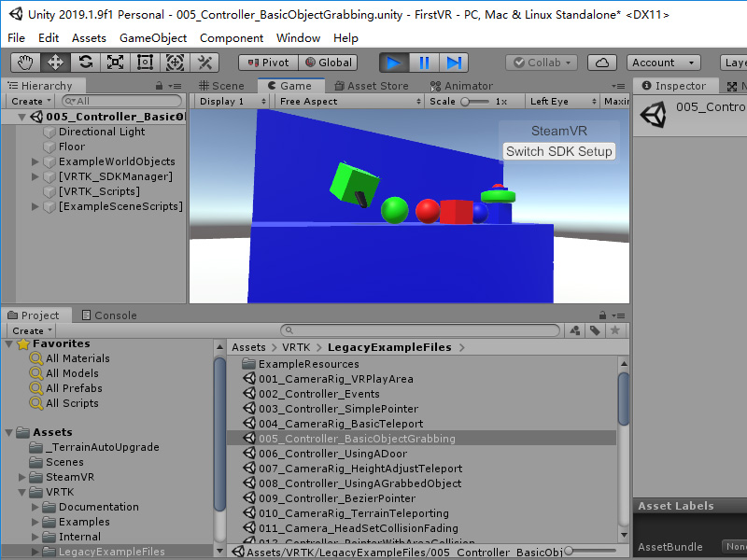Open custom editor tools

point(204,63)
